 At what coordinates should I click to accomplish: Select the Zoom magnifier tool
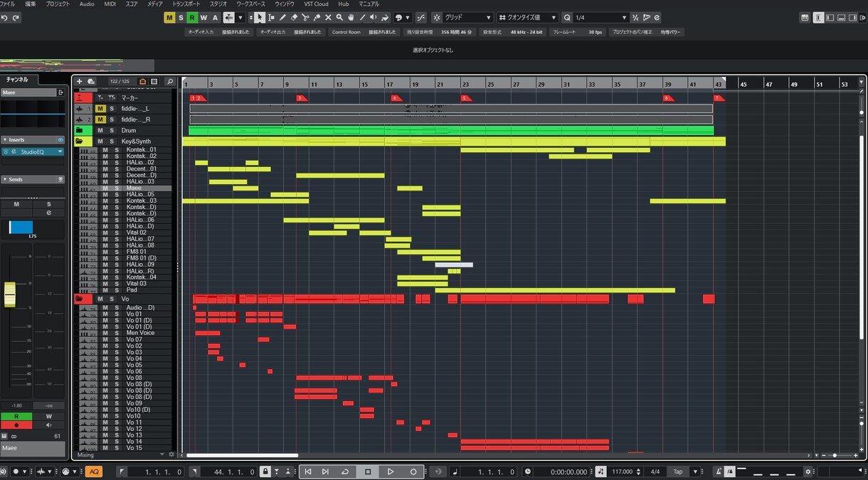pos(339,17)
